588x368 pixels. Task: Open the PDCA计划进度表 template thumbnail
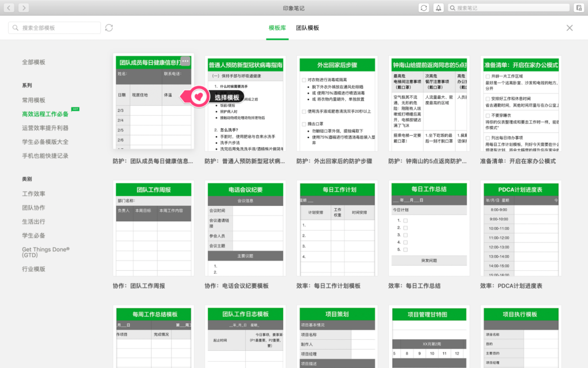click(x=521, y=229)
